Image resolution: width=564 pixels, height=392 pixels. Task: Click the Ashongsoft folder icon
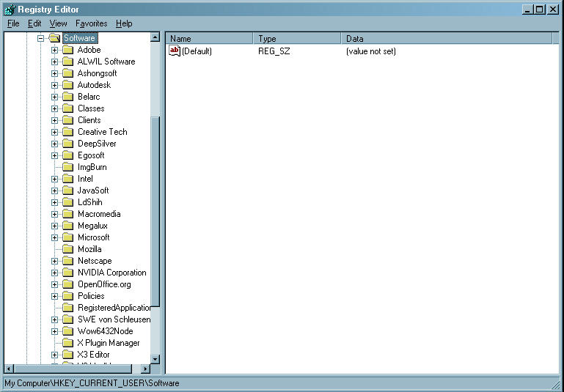click(67, 73)
